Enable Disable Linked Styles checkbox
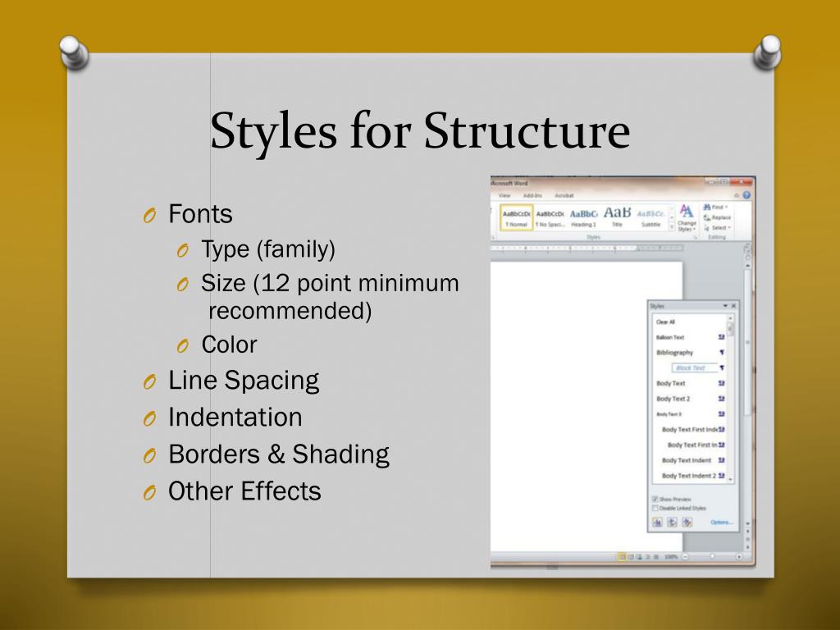 pos(655,508)
